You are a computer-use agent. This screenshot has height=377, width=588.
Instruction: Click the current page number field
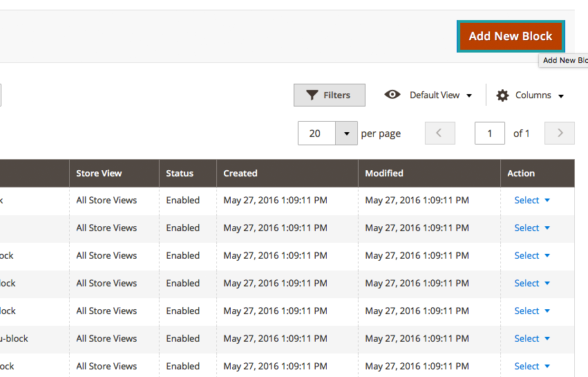(x=490, y=134)
